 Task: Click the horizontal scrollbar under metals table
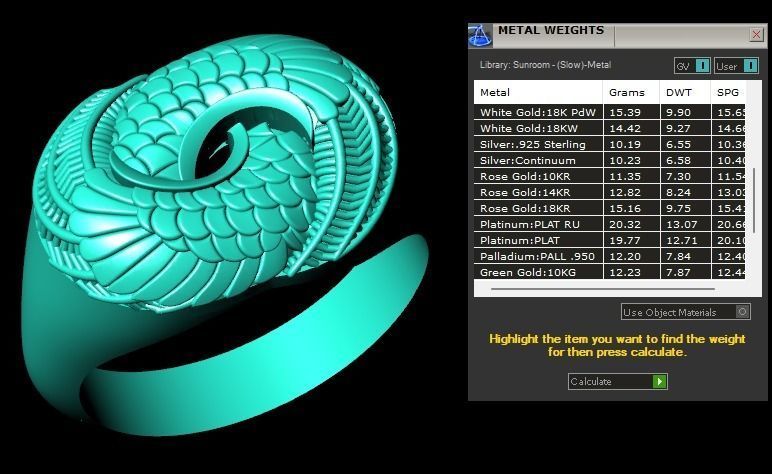603,289
